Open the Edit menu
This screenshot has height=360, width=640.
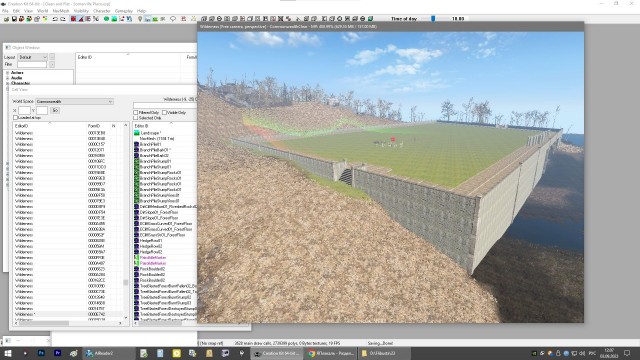click(x=16, y=11)
